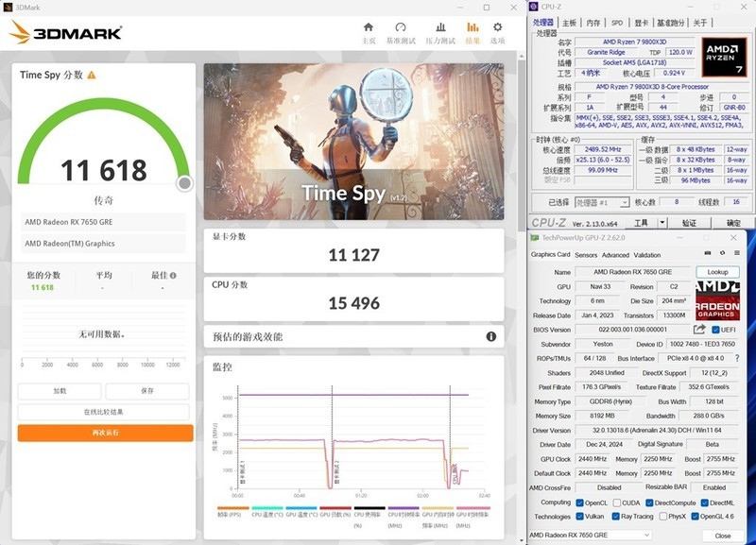The width and height of the screenshot is (756, 545).
Task: Select the 基准测试 gauge icon in 3DMark
Action: click(400, 29)
